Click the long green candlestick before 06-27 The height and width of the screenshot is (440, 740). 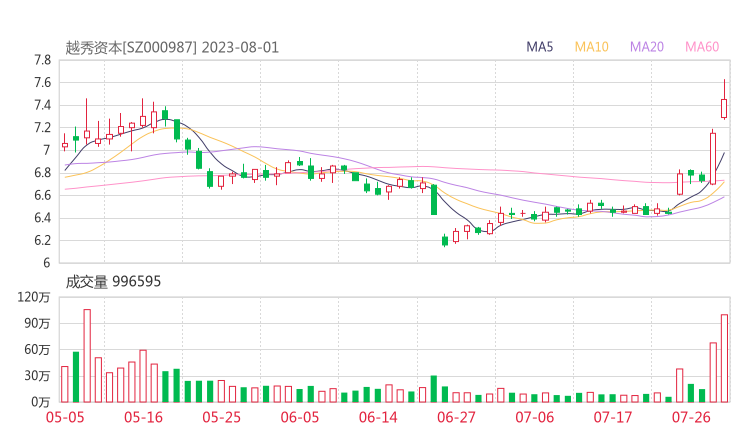click(434, 200)
